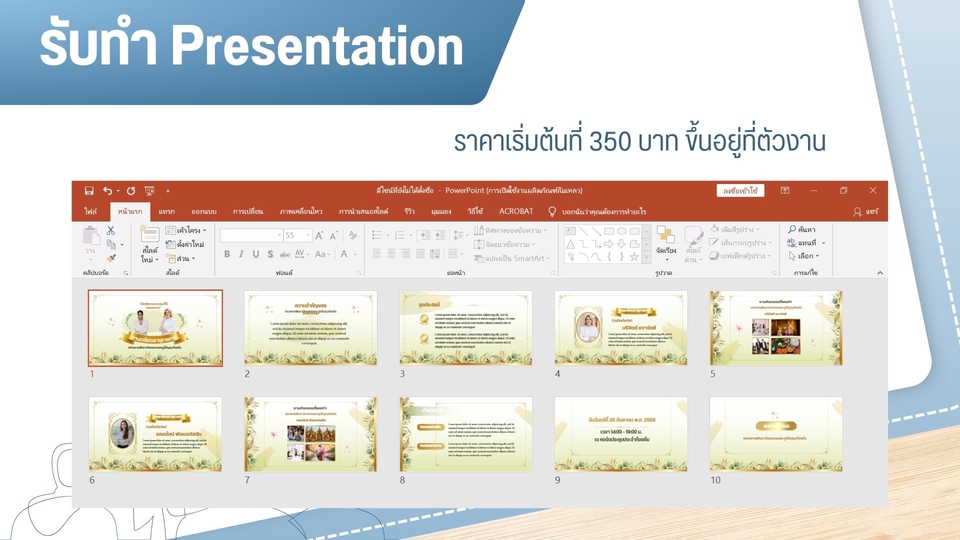
Task: Select the Format Painter brush icon
Action: [111, 258]
